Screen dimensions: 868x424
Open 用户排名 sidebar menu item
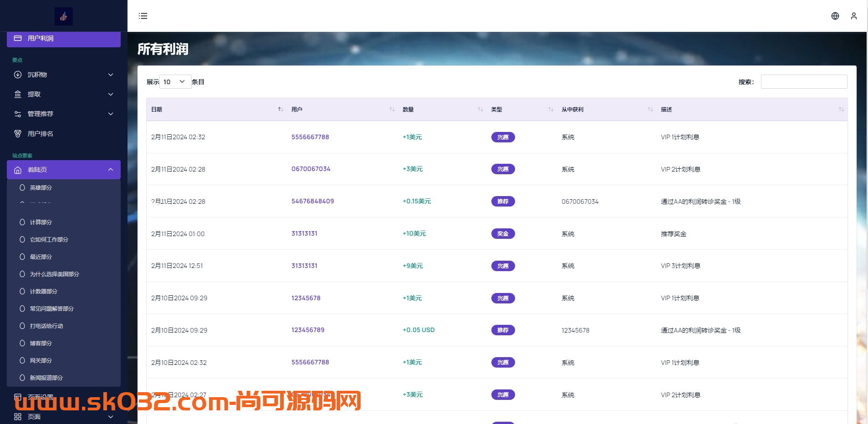pyautogui.click(x=64, y=134)
